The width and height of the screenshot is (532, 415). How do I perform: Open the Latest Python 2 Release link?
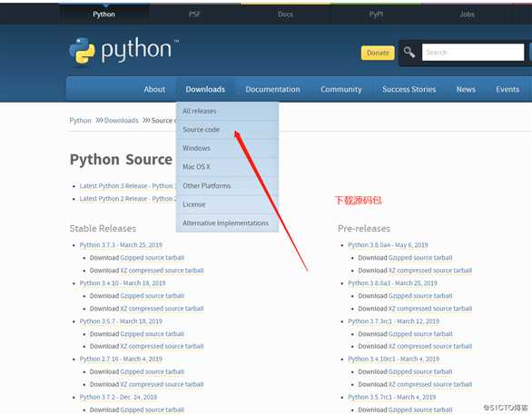pos(128,199)
